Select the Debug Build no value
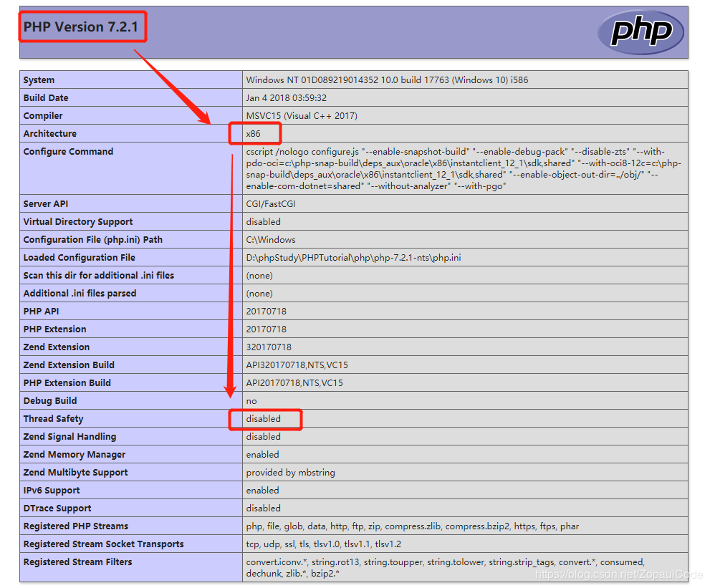Image resolution: width=710 pixels, height=588 pixels. point(251,401)
